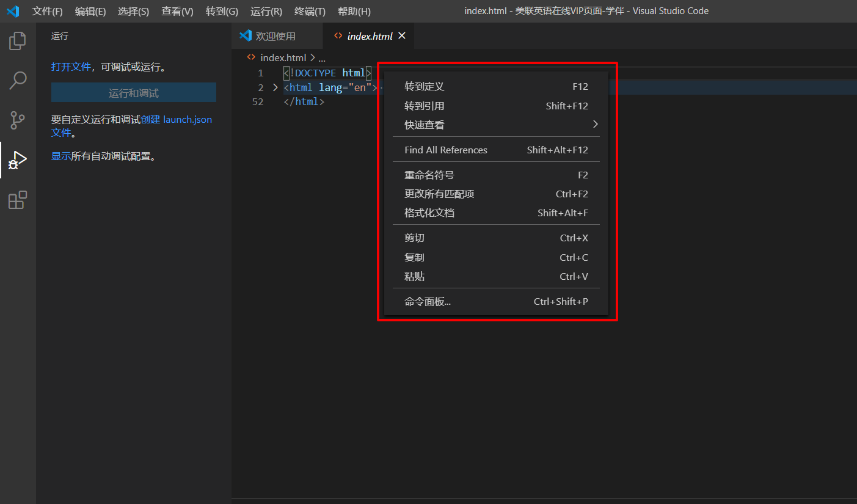Select the index.html editor tab
The width and height of the screenshot is (857, 504).
[x=369, y=36]
